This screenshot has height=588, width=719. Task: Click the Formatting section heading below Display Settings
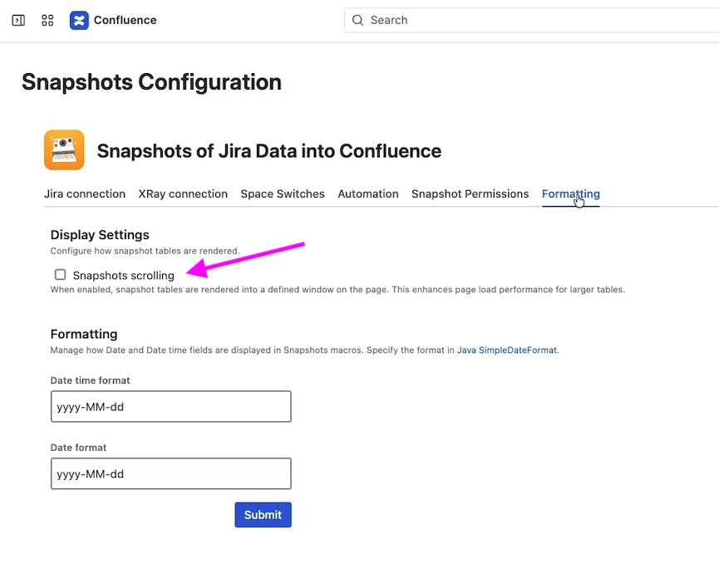point(84,334)
